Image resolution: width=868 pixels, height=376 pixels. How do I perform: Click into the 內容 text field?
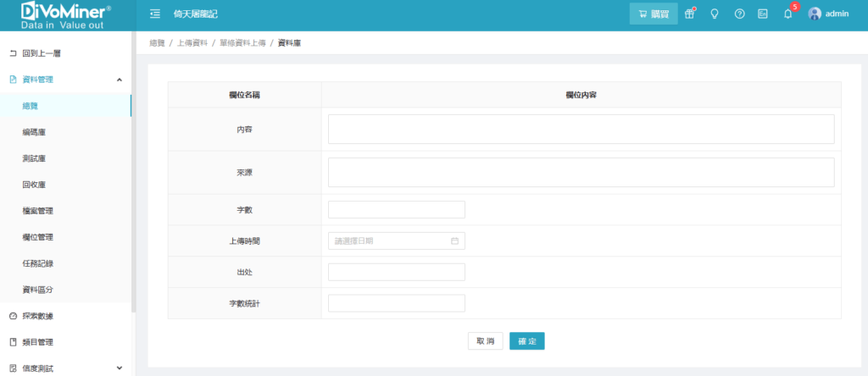point(581,130)
